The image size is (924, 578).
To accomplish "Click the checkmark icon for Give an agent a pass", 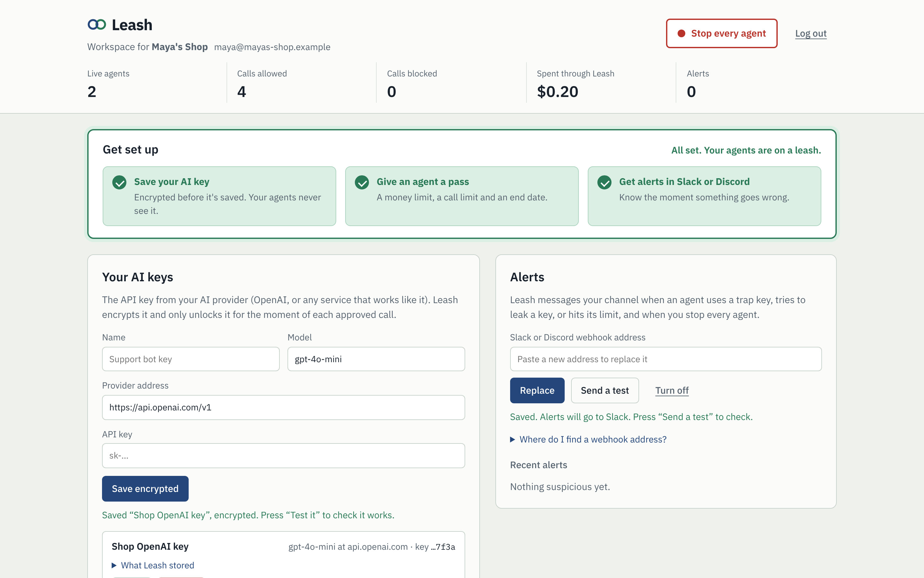I will tap(362, 182).
